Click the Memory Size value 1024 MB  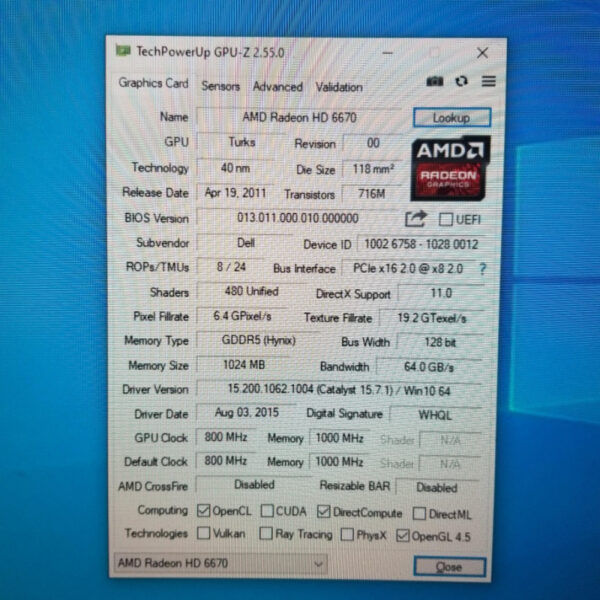244,365
